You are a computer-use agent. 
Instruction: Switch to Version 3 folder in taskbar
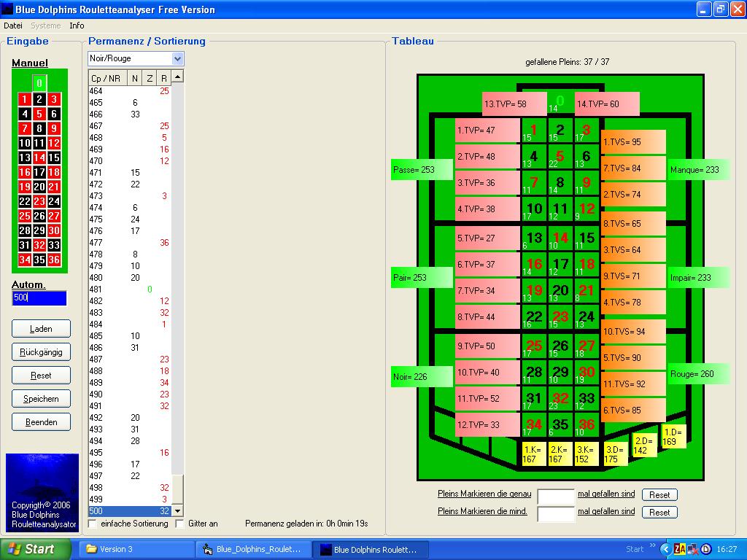[136, 549]
